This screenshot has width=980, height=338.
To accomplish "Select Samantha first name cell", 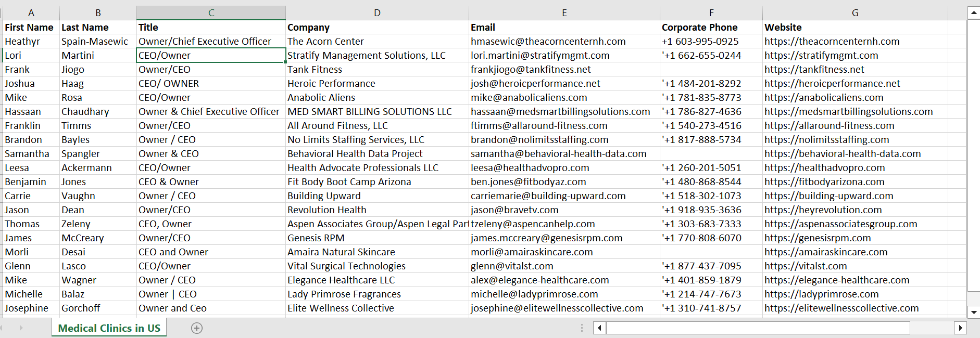I will coord(31,154).
